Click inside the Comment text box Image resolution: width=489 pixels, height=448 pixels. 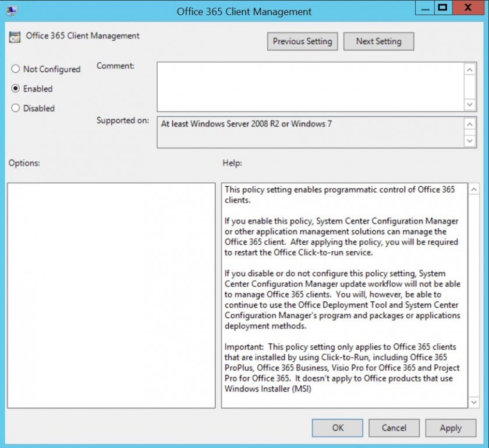tap(309, 84)
